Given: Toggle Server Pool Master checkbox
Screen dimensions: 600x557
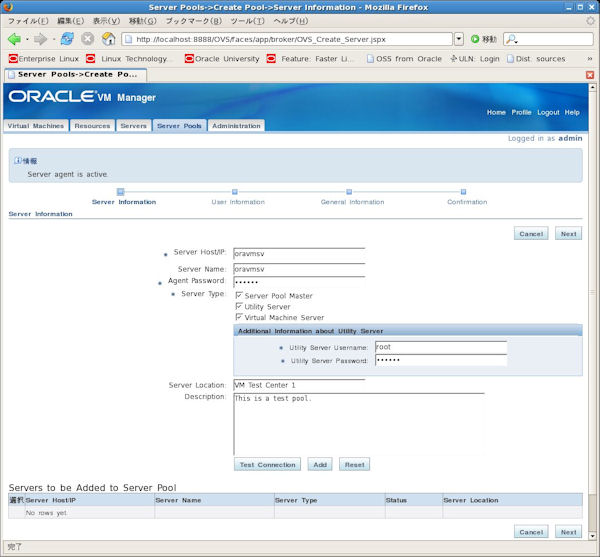Looking at the screenshot, I should click(x=239, y=295).
